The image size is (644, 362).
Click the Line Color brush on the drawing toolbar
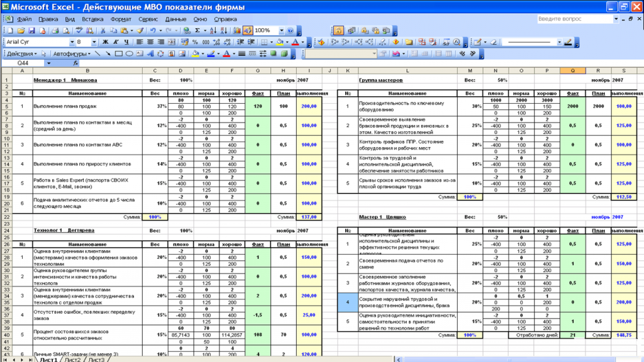tap(211, 54)
